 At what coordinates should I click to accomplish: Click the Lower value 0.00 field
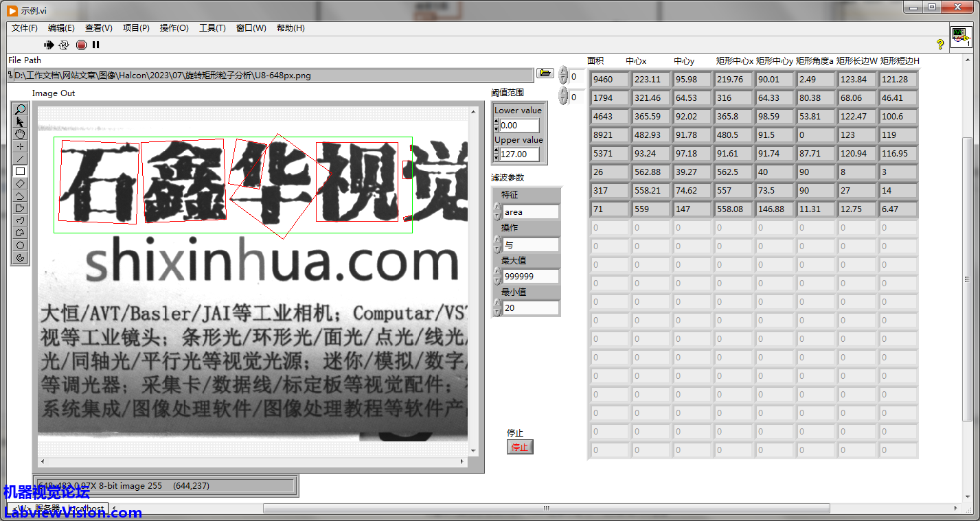coord(519,126)
